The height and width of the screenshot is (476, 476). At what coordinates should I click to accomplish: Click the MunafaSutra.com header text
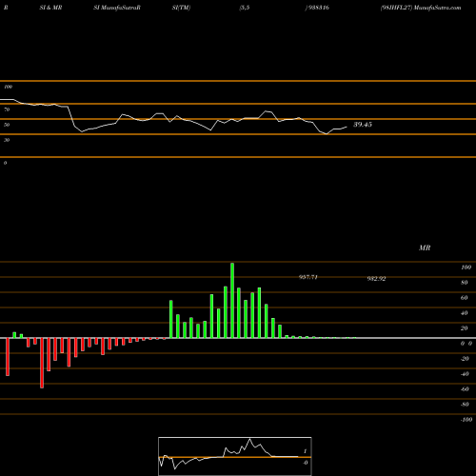point(438,8)
